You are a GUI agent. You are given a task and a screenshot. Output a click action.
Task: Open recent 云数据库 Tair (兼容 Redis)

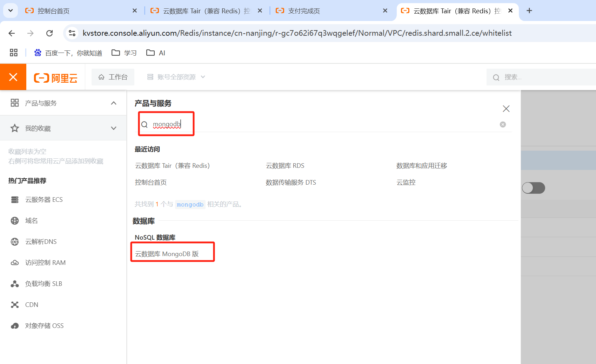[x=172, y=166]
